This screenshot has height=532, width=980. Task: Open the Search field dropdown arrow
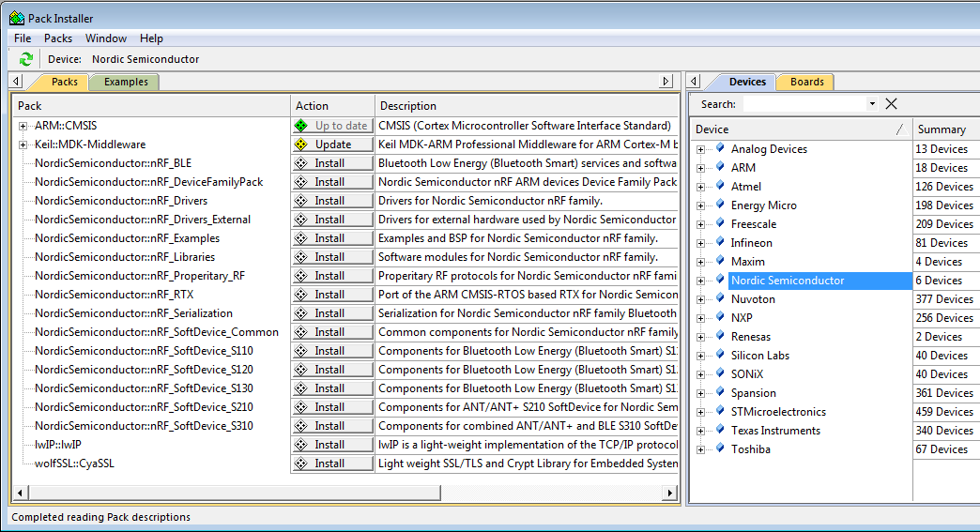point(872,103)
